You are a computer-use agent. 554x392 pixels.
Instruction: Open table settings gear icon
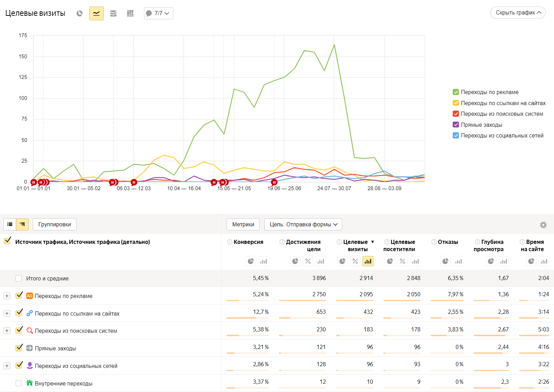click(x=543, y=225)
